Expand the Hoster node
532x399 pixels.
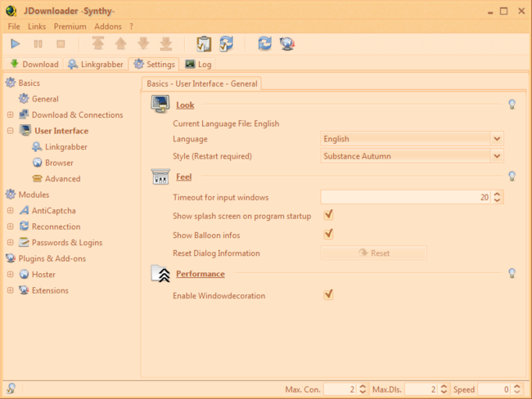11,274
